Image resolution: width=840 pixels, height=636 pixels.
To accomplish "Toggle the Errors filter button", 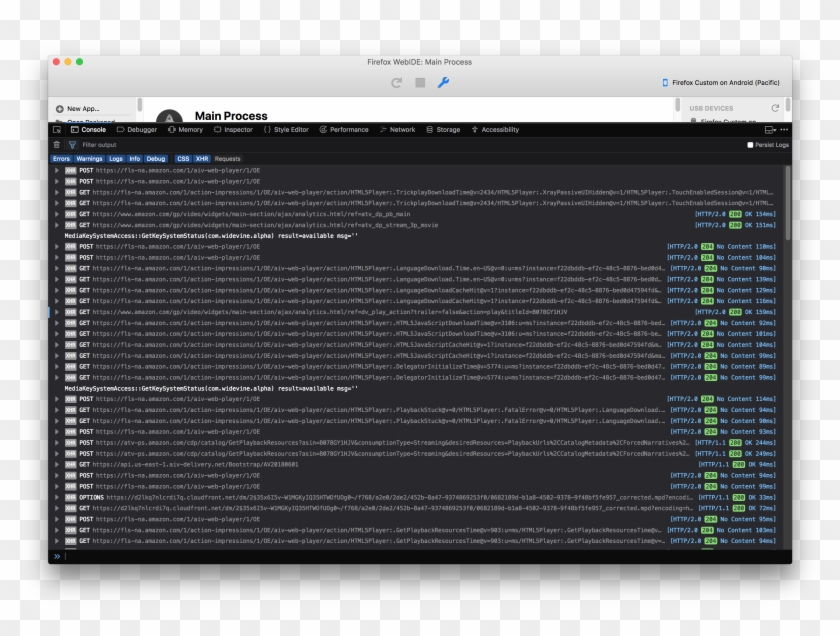I will click(x=61, y=158).
